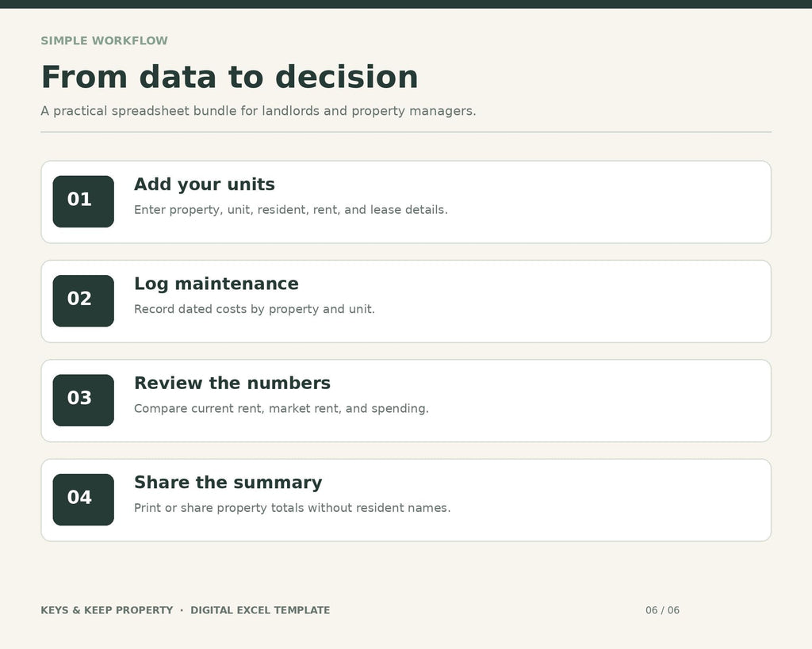Viewport: 812px width, 649px height.
Task: Click the SIMPLE WORKFLOW label
Action: pos(104,41)
